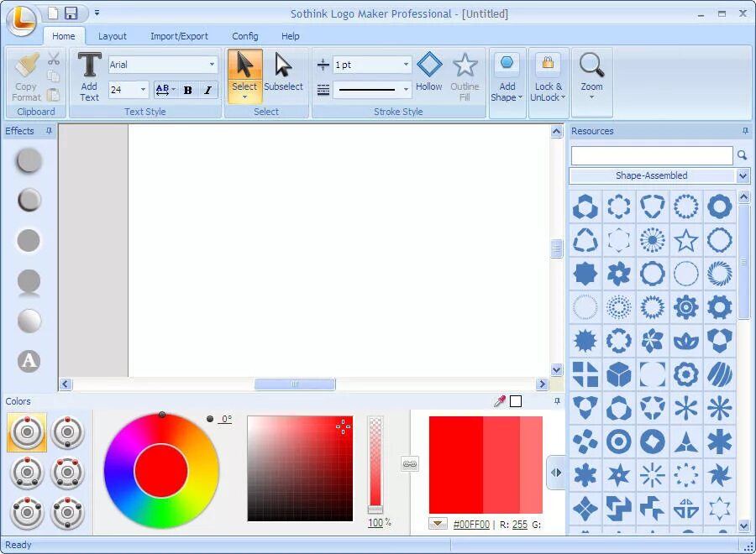Click the 100 % opacity value

[x=375, y=523]
